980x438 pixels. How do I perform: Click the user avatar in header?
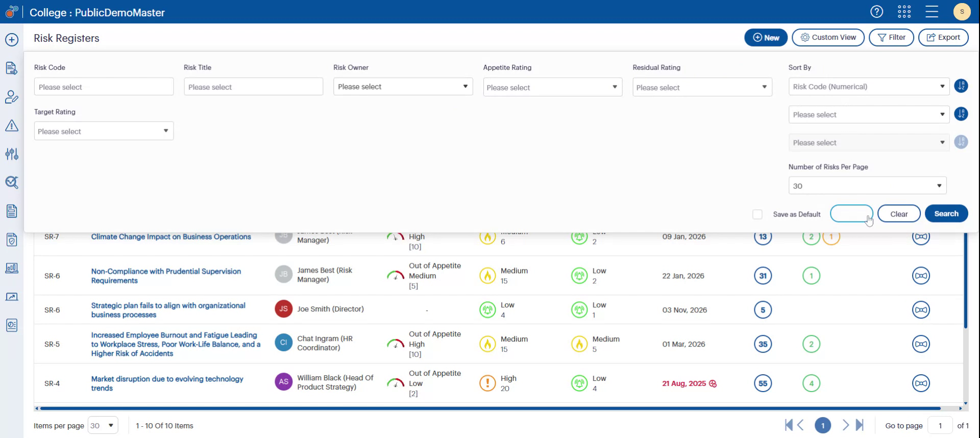pos(962,12)
